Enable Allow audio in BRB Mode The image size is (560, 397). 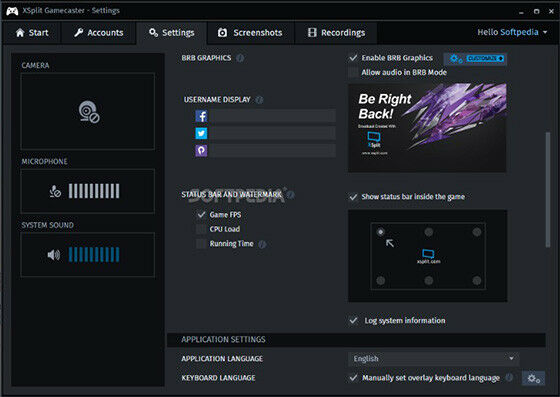click(x=353, y=72)
